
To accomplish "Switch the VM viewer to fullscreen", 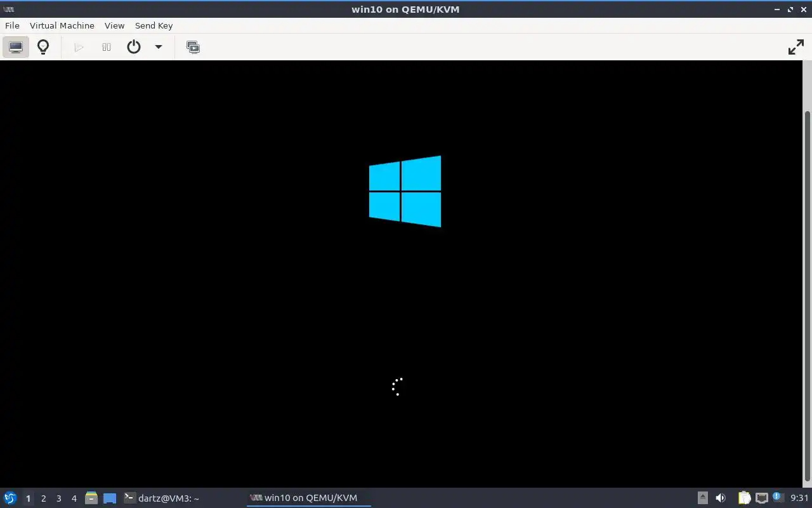I will pyautogui.click(x=796, y=47).
